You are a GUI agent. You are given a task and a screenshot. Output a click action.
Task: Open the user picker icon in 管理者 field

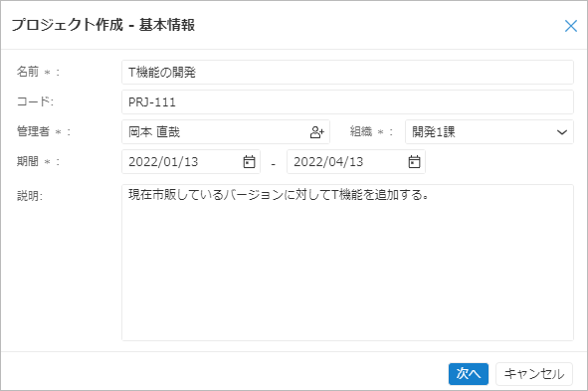[316, 132]
